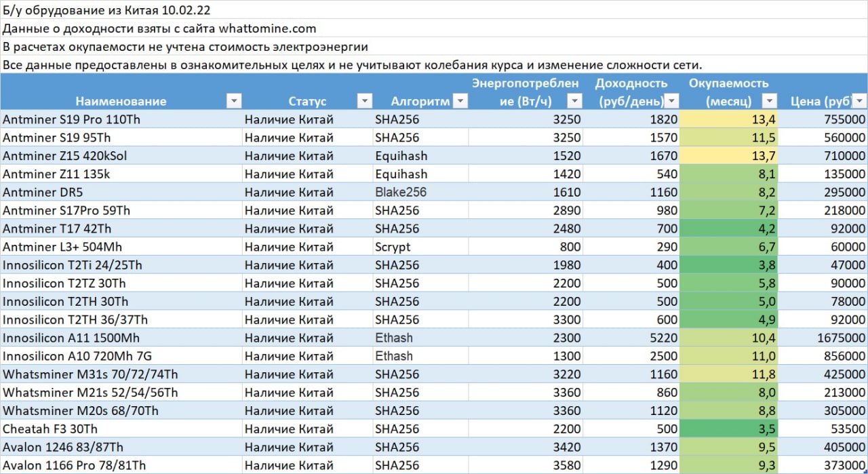
Task: Open the Алгоритм column filter dropdown
Action: (x=460, y=101)
